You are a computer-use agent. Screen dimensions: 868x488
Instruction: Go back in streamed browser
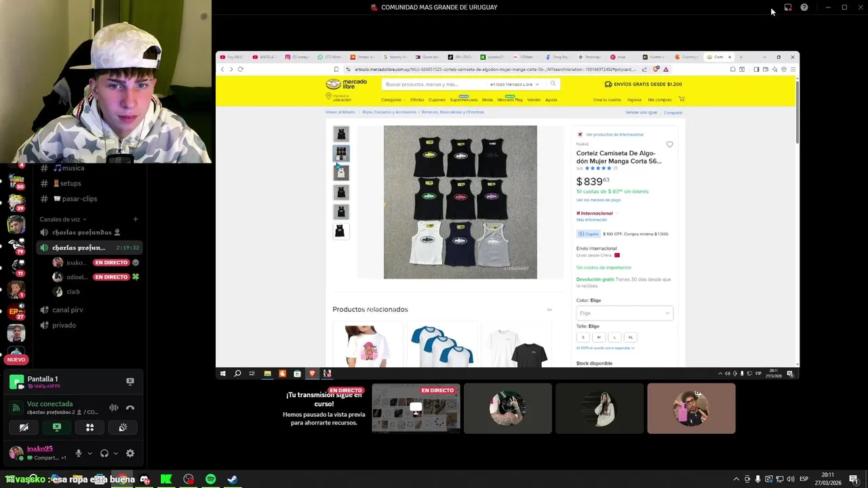point(222,69)
